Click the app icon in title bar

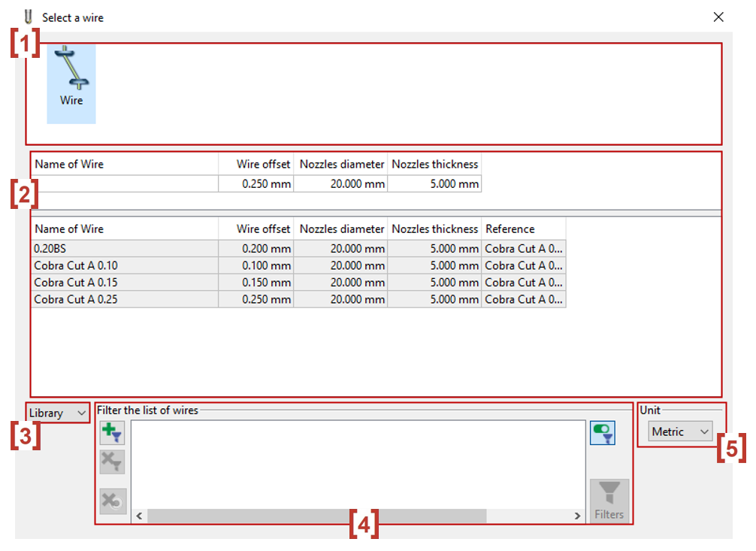[x=29, y=17]
